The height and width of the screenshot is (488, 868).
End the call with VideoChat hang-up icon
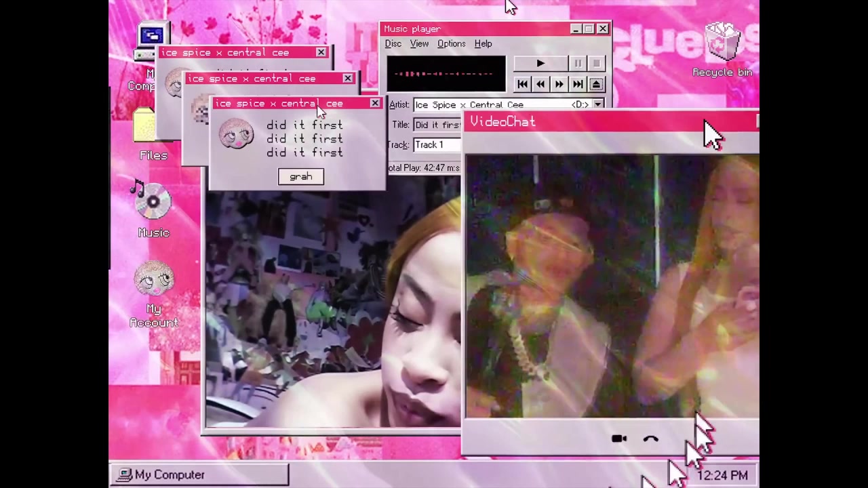pos(651,439)
